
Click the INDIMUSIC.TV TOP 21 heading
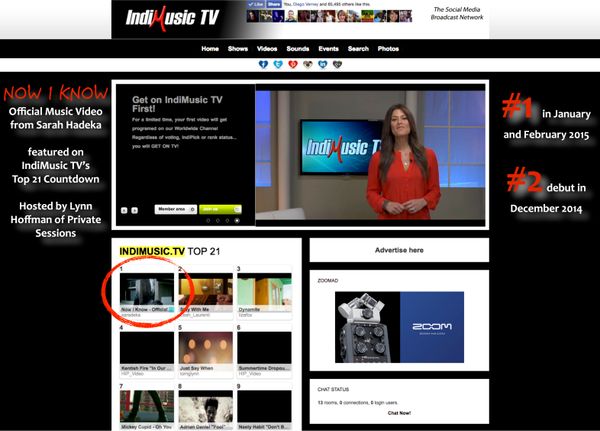[170, 251]
